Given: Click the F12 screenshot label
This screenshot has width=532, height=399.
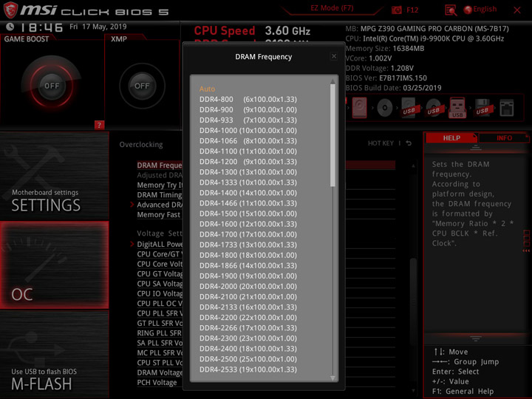Looking at the screenshot, I should click(x=412, y=10).
